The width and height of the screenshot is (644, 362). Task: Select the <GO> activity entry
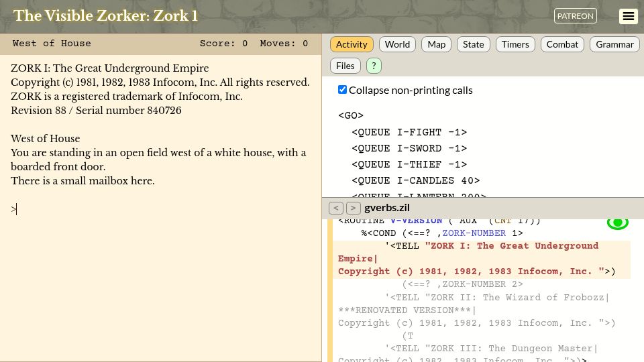pos(351,115)
